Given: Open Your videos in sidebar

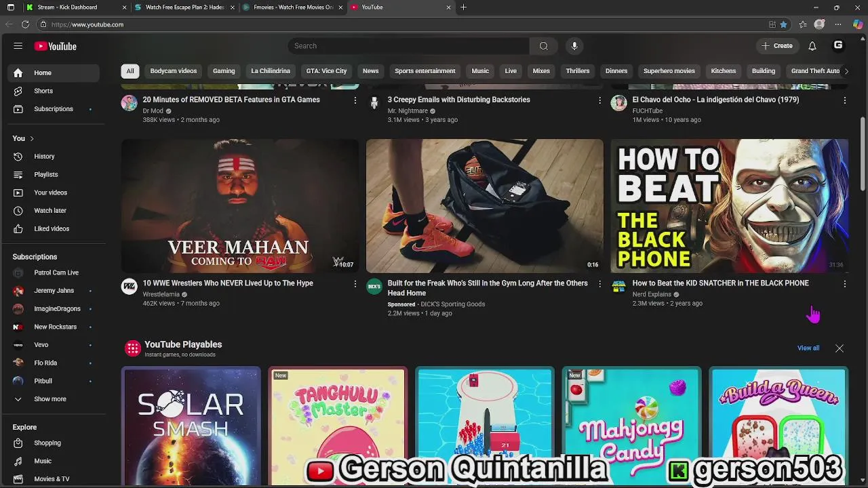Looking at the screenshot, I should click(54, 192).
